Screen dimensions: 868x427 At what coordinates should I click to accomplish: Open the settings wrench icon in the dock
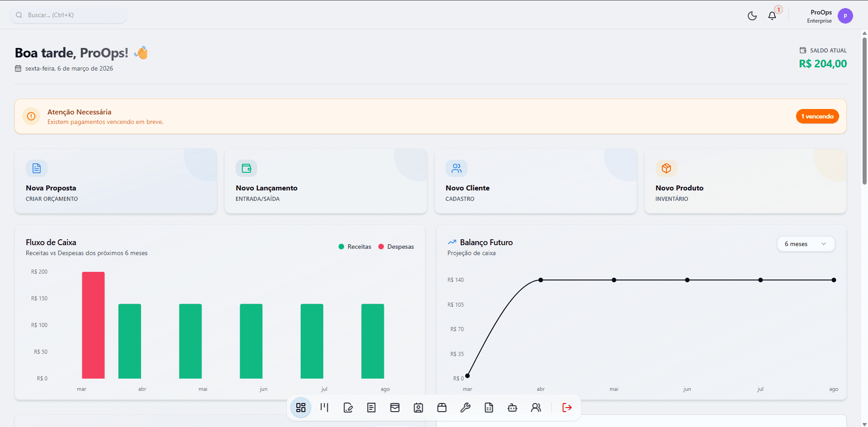click(x=465, y=408)
